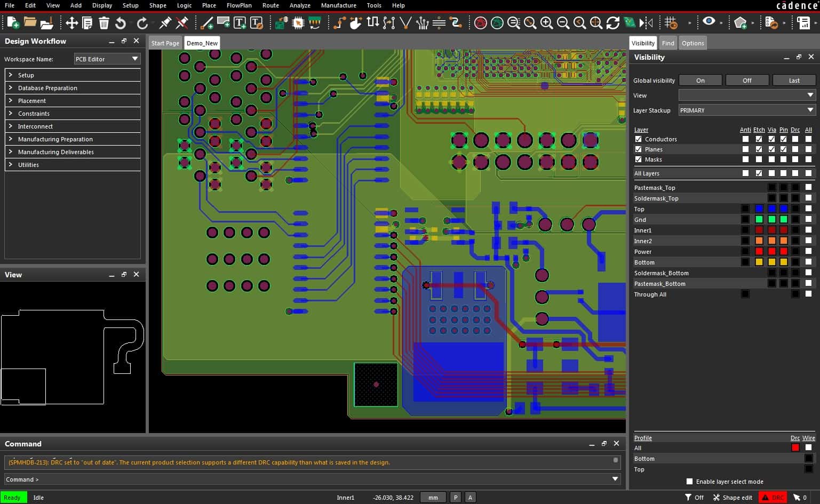
Task: Click the New design file icon
Action: coord(13,22)
